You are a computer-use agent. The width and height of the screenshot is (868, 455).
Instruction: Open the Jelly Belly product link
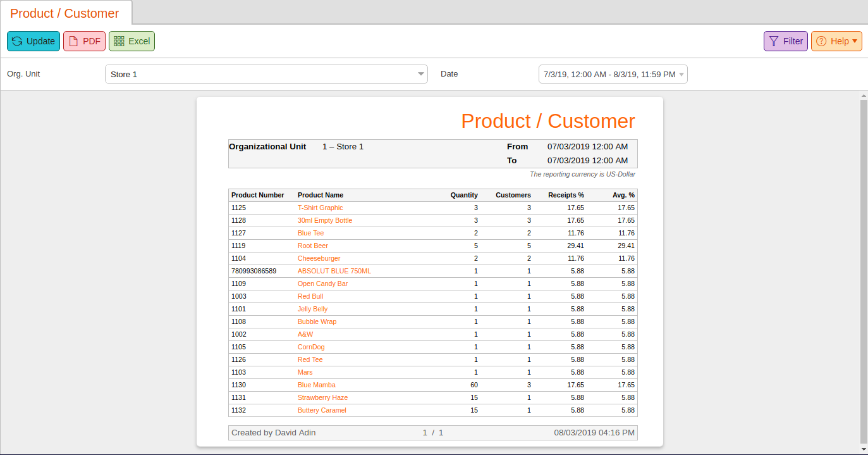click(x=313, y=309)
